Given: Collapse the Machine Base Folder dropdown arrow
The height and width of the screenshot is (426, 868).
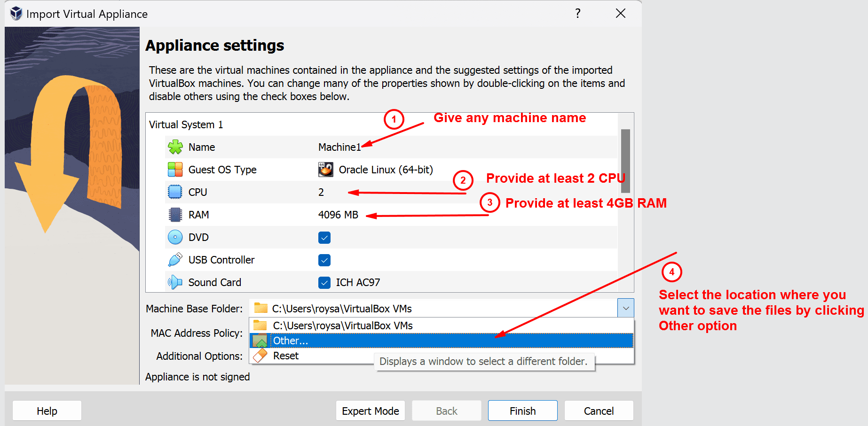Looking at the screenshot, I should coord(625,309).
